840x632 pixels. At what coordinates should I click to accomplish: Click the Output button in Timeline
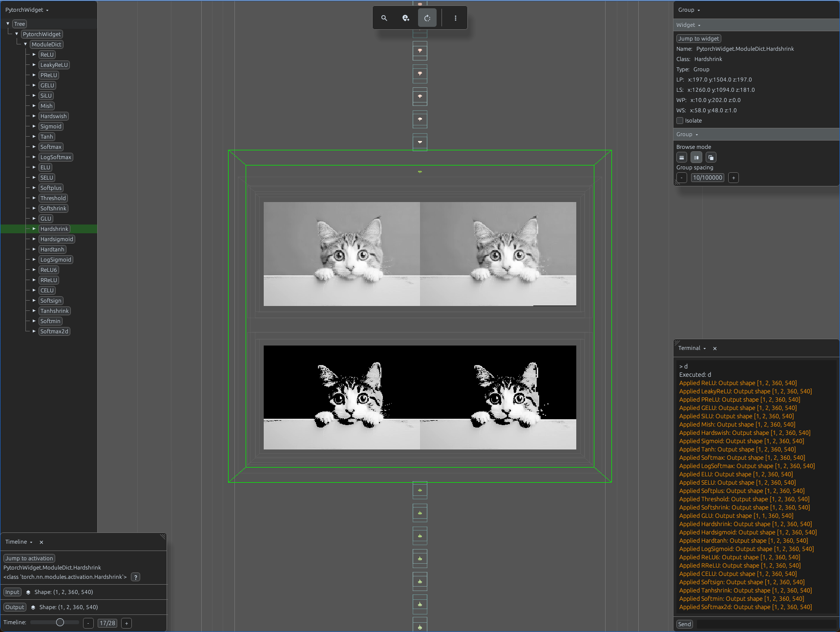[15, 607]
